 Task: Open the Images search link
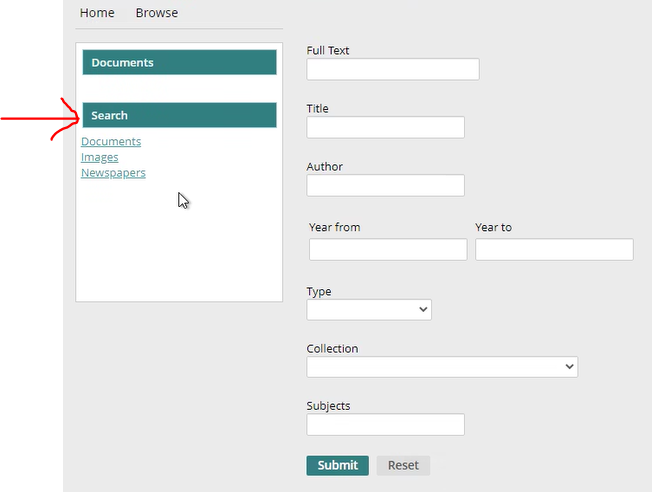(100, 157)
